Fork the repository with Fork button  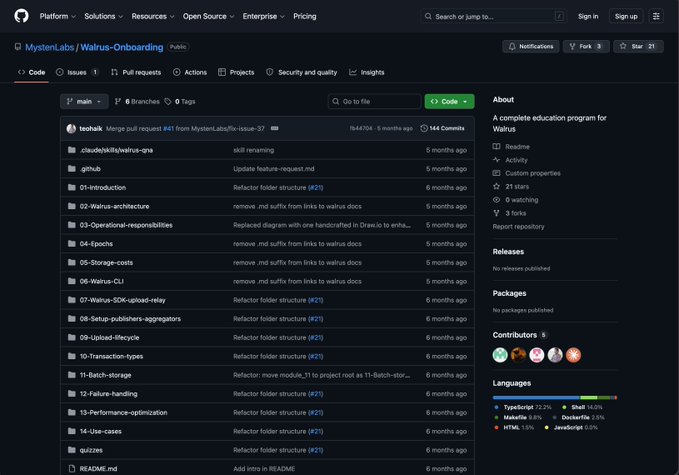(586, 46)
